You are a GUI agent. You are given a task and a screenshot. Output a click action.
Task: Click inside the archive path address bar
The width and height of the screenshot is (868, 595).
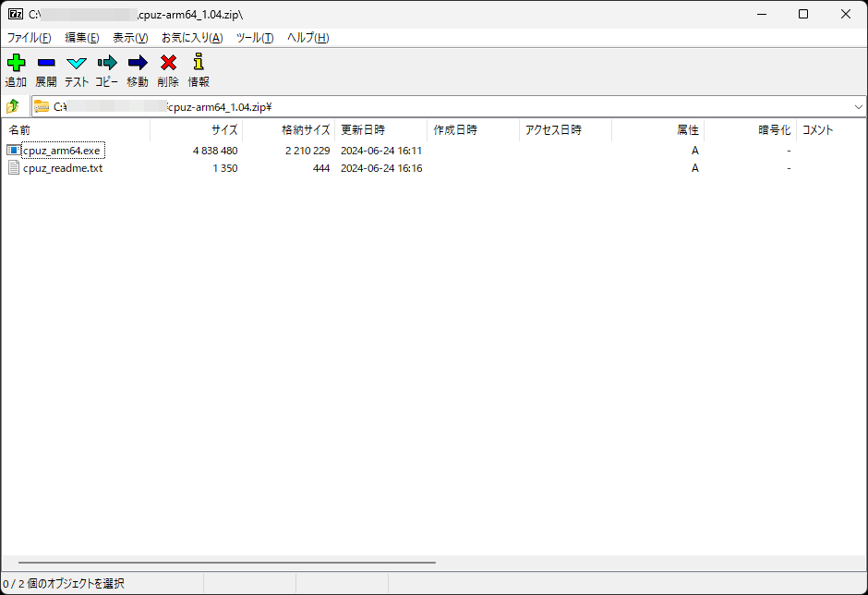point(277,106)
